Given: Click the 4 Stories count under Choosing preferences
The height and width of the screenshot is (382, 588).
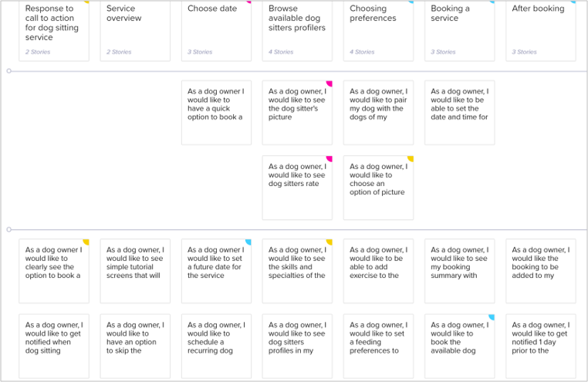Looking at the screenshot, I should 362,52.
